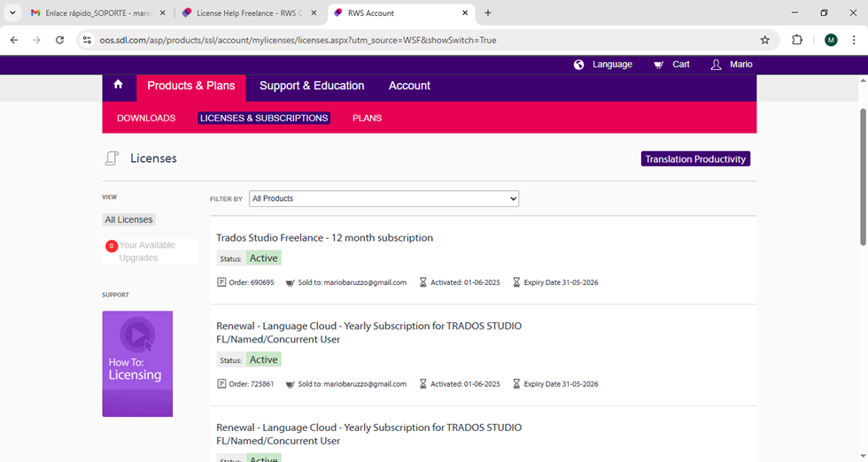
Task: Click Active status of Trados Studio Freelance
Action: [264, 258]
